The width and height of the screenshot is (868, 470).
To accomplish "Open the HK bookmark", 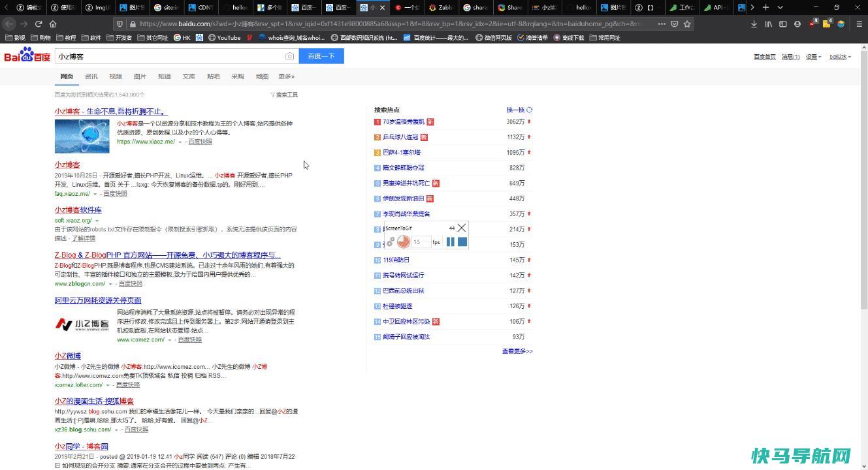I will coord(182,38).
